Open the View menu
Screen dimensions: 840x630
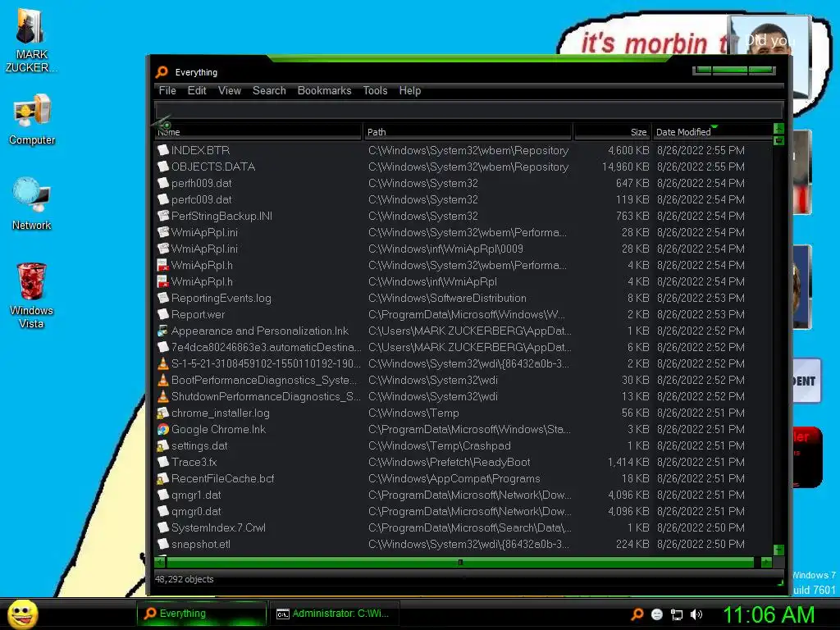230,90
